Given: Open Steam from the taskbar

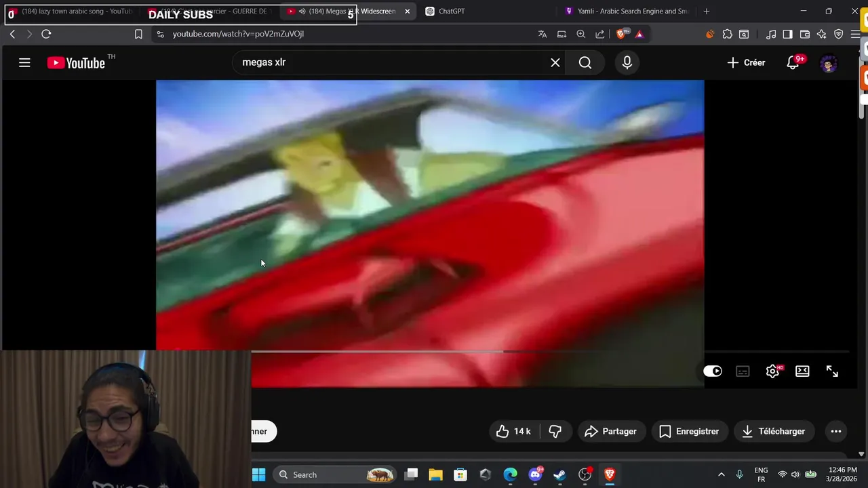Looking at the screenshot, I should (559, 474).
